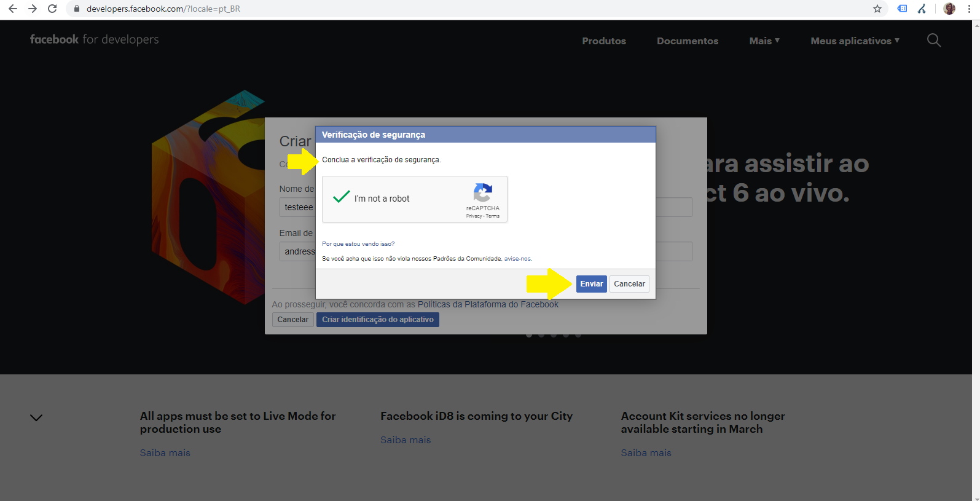Submit the verification with Enviar
The height and width of the screenshot is (501, 980).
coord(592,284)
